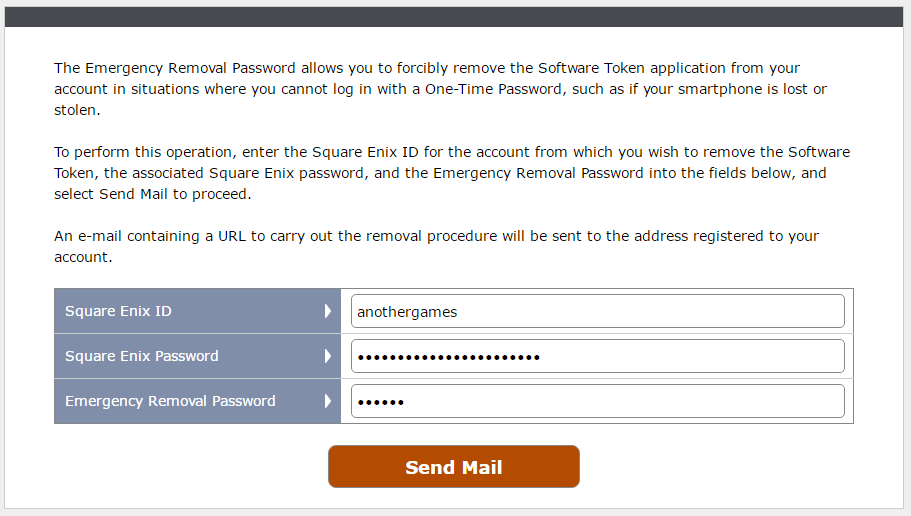This screenshot has height=516, width=911.
Task: Click the words 'select Send Mail to proceed'
Action: click(153, 194)
